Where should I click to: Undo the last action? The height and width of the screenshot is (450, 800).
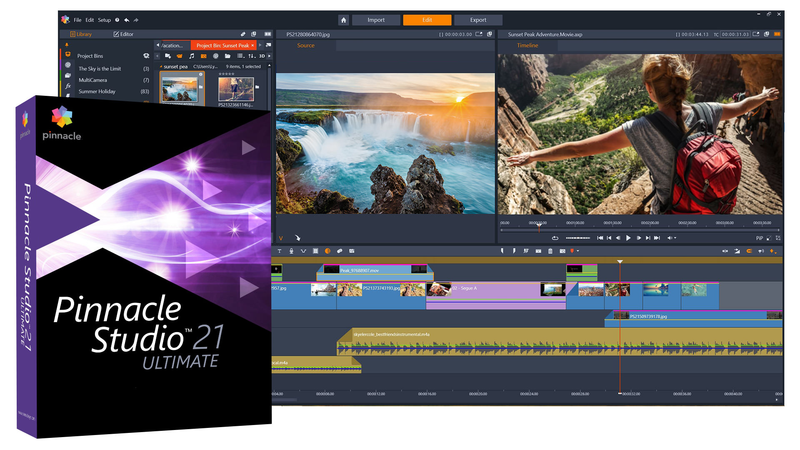pyautogui.click(x=127, y=20)
